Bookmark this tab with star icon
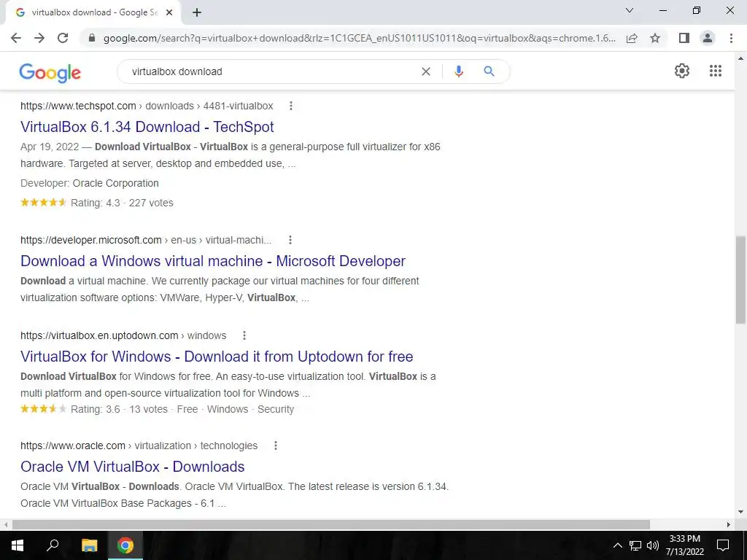The height and width of the screenshot is (560, 747). 655,38
